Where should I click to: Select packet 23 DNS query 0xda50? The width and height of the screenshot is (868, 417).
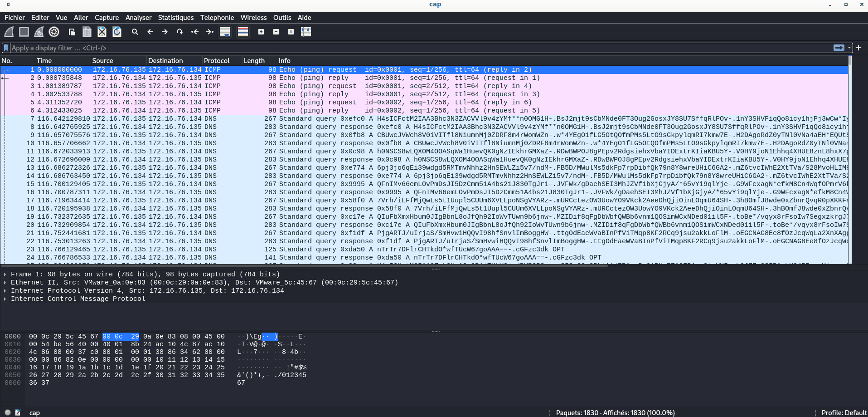[424, 250]
